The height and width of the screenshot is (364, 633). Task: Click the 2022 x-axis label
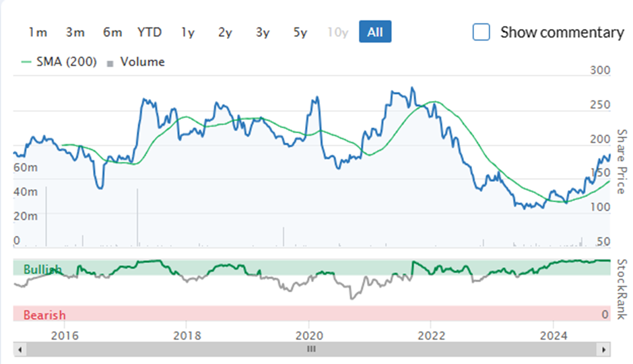[431, 335]
